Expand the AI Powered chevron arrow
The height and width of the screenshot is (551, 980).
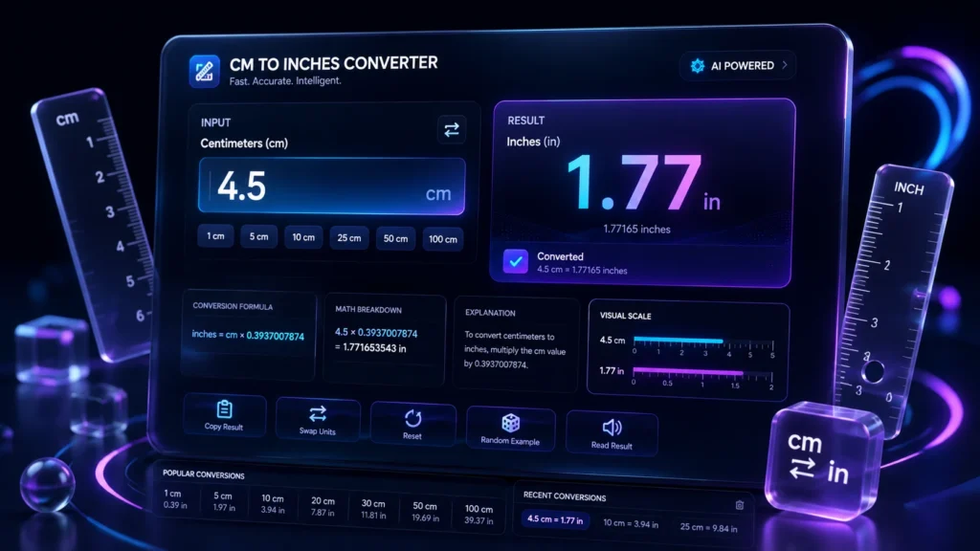pos(785,65)
